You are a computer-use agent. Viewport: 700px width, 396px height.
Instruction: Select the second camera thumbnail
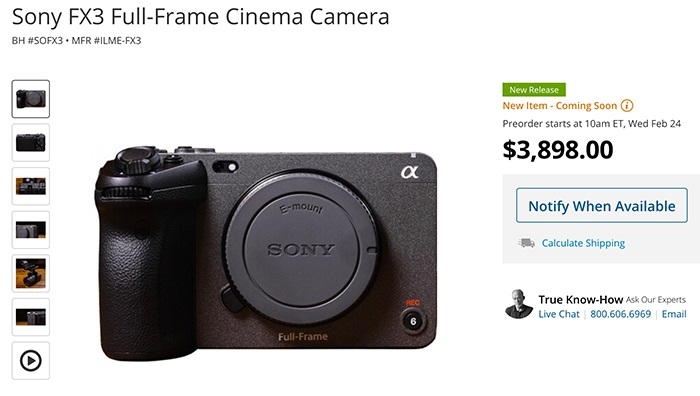[31, 143]
